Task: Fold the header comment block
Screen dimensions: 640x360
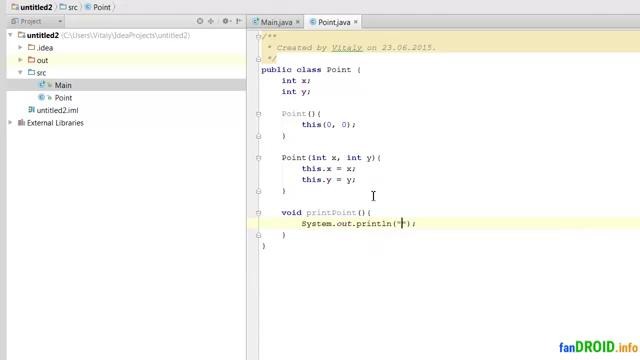Action: click(x=258, y=37)
